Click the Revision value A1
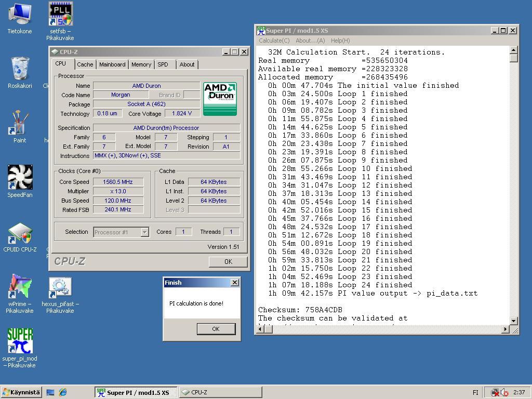 pyautogui.click(x=226, y=147)
